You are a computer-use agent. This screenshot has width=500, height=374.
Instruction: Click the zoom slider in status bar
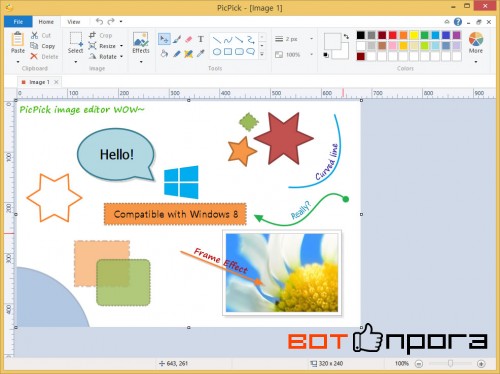pyautogui.click(x=450, y=364)
